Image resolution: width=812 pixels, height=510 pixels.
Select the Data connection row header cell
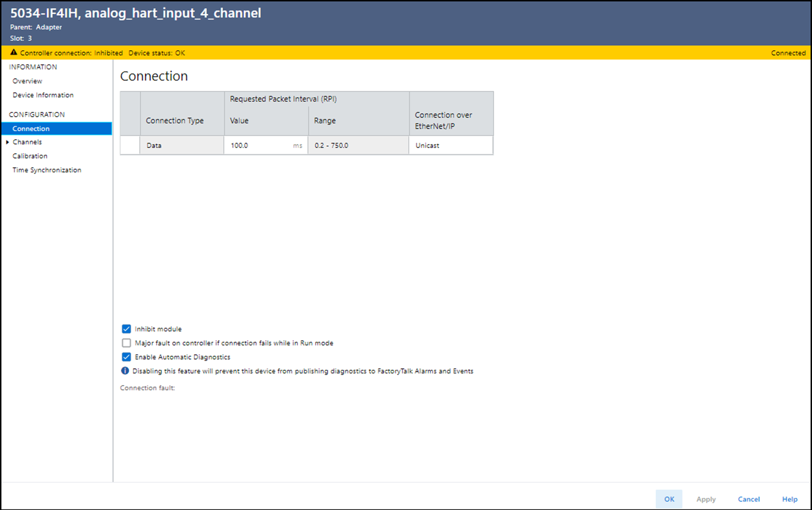(x=130, y=145)
